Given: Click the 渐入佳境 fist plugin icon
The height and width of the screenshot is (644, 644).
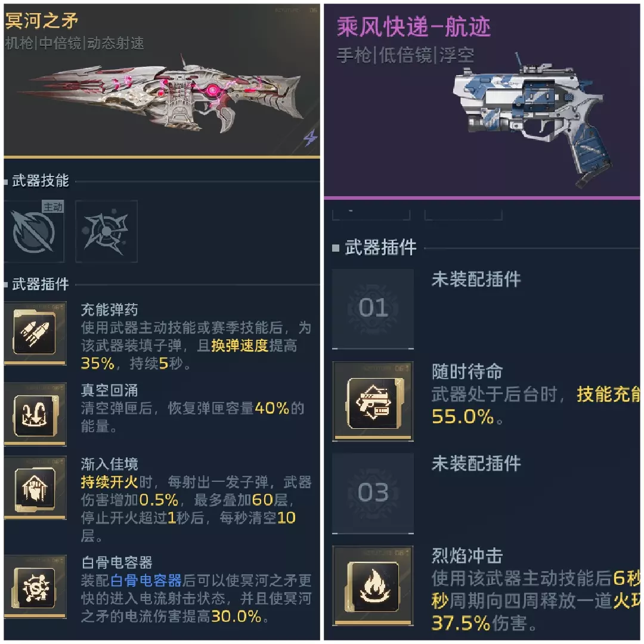Looking at the screenshot, I should pyautogui.click(x=35, y=488).
